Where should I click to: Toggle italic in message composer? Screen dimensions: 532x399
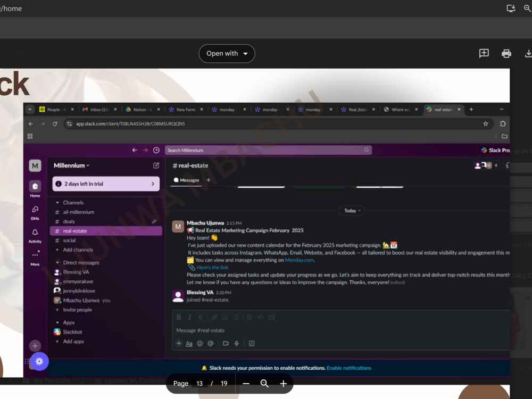[190, 317]
